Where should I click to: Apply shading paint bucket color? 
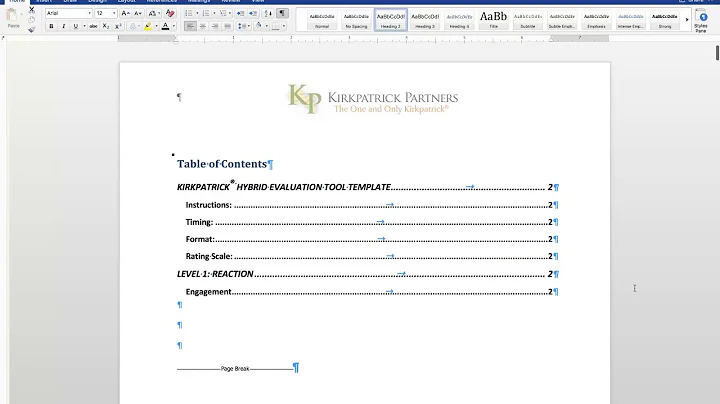point(259,26)
